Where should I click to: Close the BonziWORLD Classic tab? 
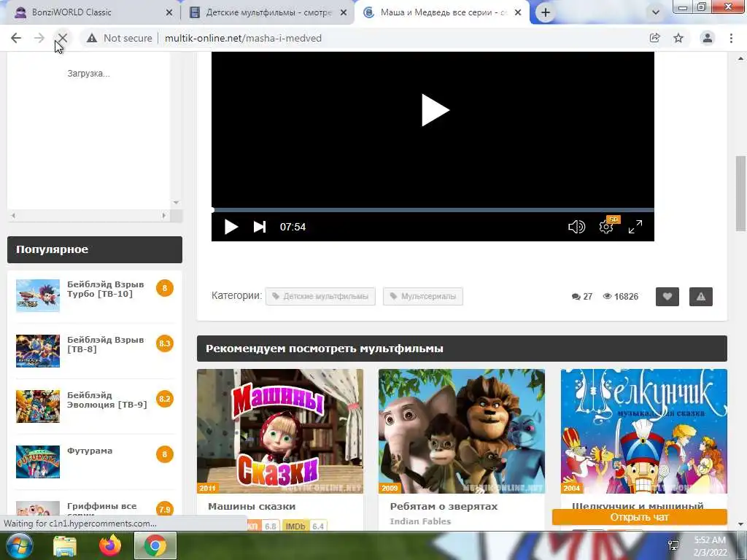pos(169,13)
